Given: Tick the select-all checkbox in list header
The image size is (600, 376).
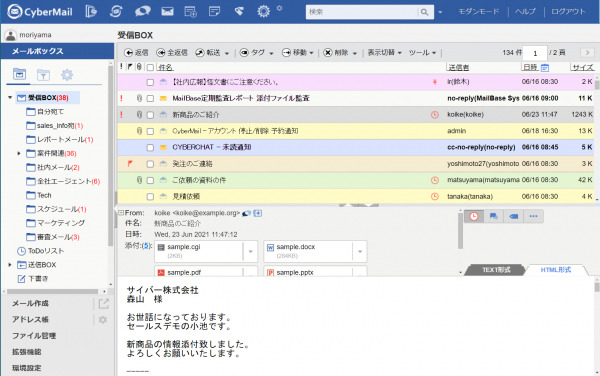Looking at the screenshot, I should point(150,68).
